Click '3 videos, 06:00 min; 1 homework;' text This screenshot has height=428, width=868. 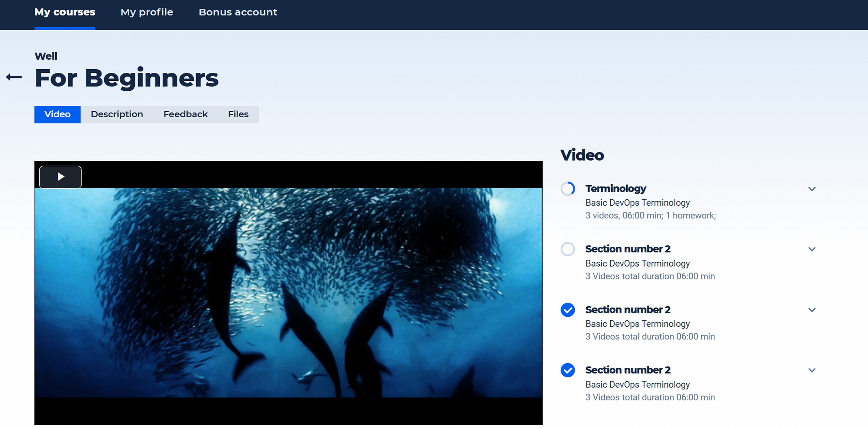coord(651,215)
